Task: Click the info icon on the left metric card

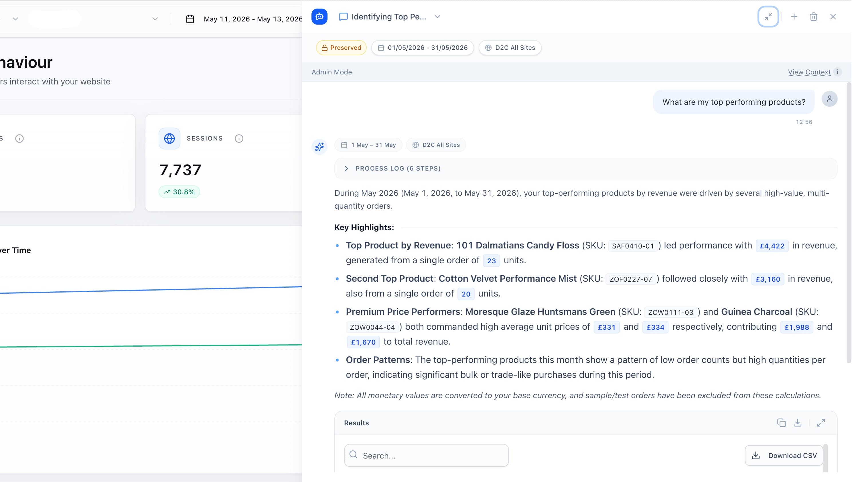Action: 19,139
